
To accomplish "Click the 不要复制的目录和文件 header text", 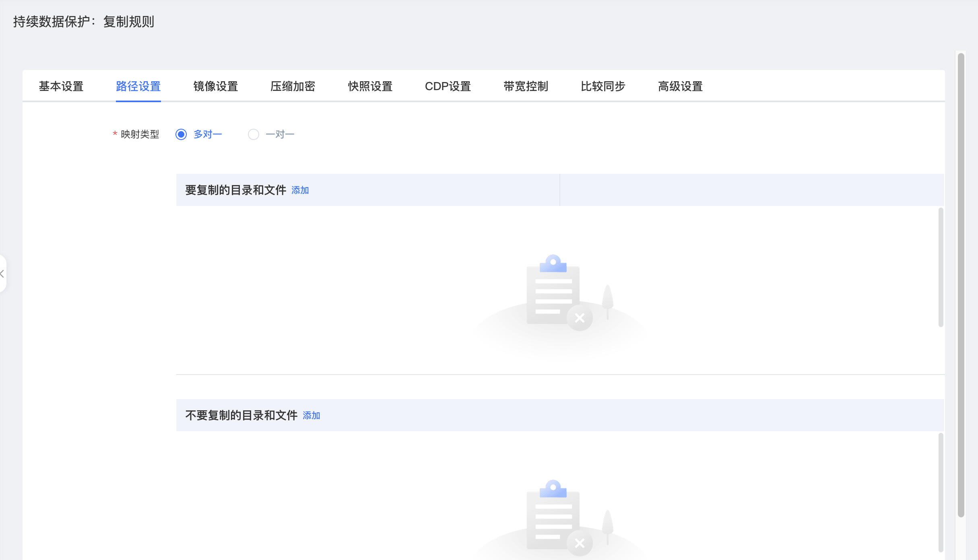I will point(241,415).
